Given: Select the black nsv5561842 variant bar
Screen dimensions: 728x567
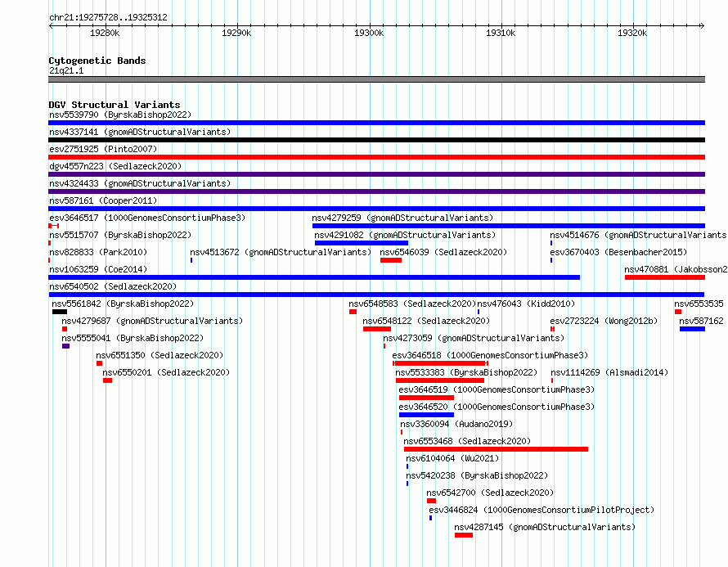Looking at the screenshot, I should [x=60, y=312].
